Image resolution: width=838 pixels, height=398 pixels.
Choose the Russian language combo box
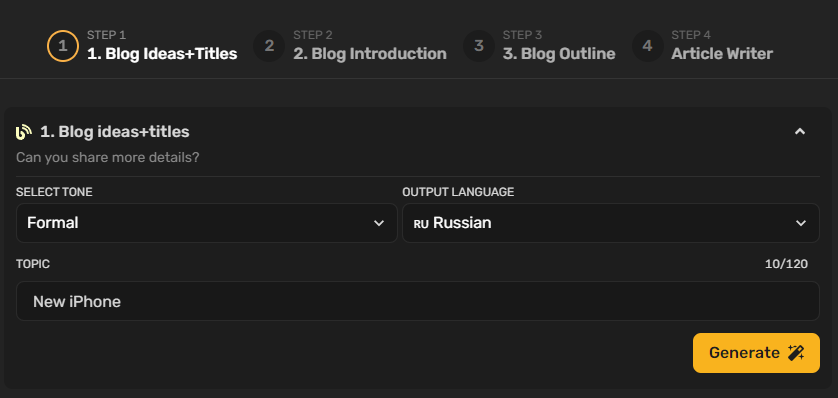611,223
